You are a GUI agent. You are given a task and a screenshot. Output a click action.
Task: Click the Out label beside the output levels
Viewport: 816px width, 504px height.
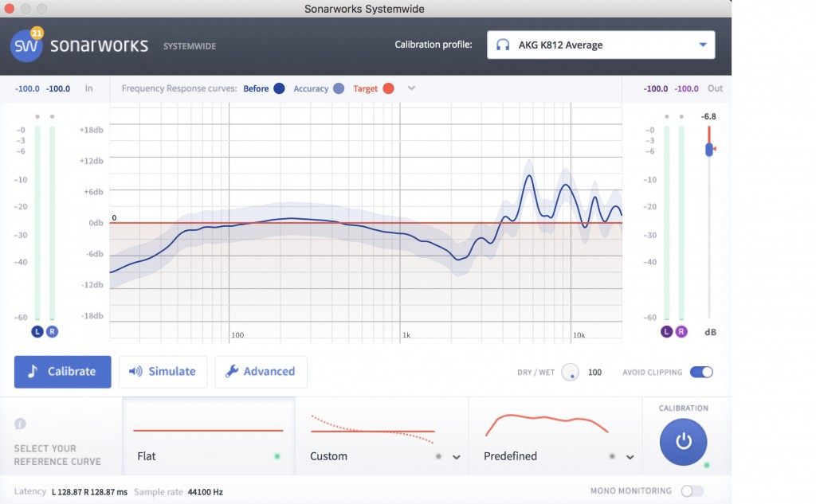(x=715, y=88)
